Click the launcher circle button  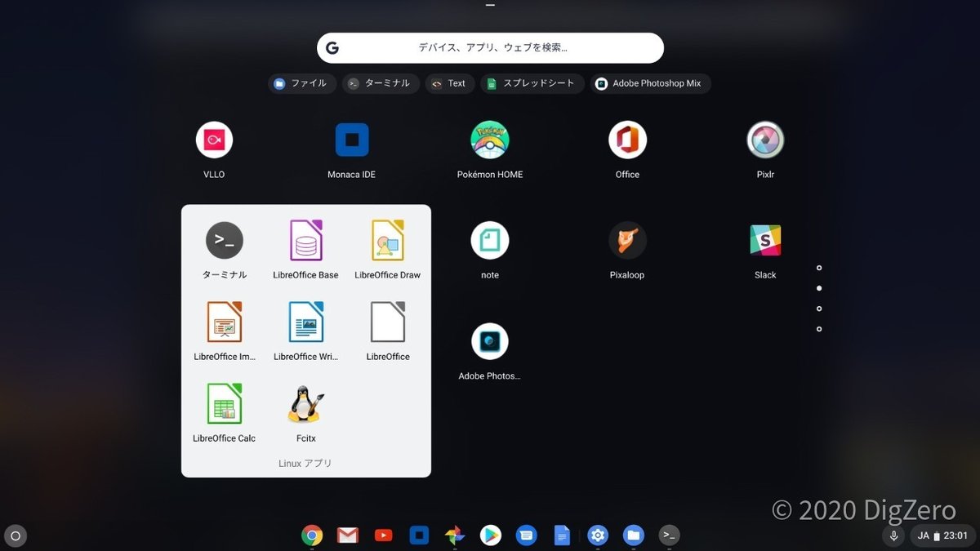(16, 535)
